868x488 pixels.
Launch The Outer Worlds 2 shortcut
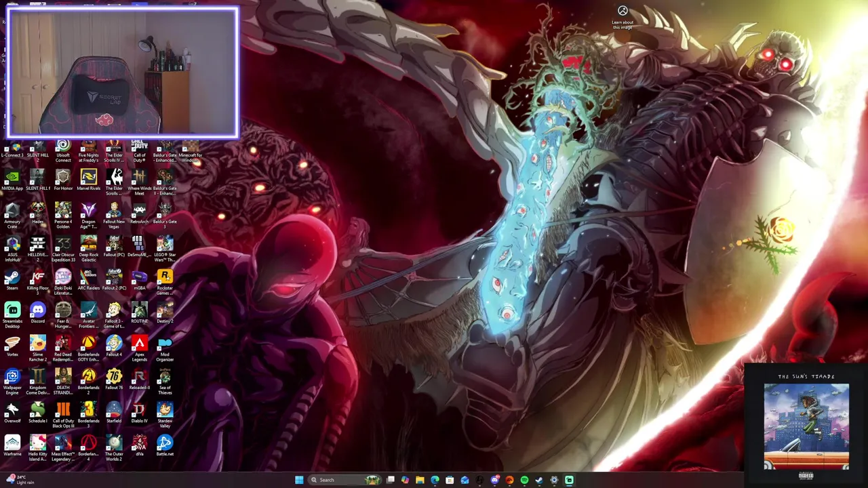(x=114, y=449)
